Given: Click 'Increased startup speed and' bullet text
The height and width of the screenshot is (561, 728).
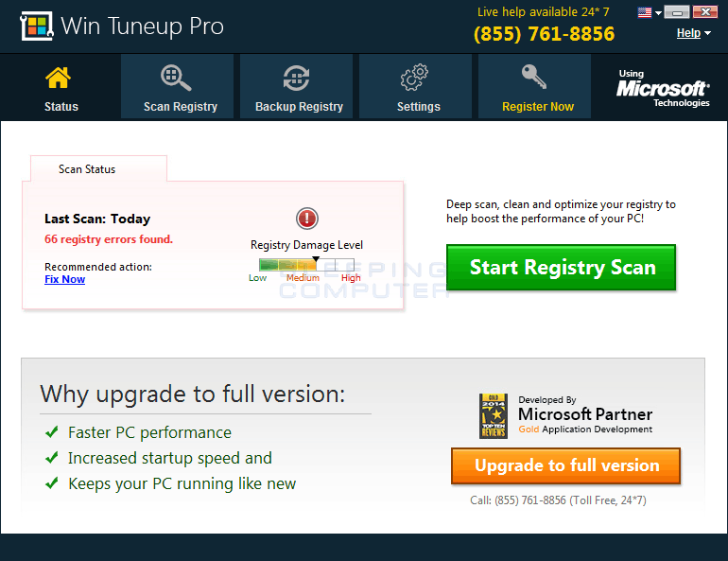Looking at the screenshot, I should click(170, 459).
